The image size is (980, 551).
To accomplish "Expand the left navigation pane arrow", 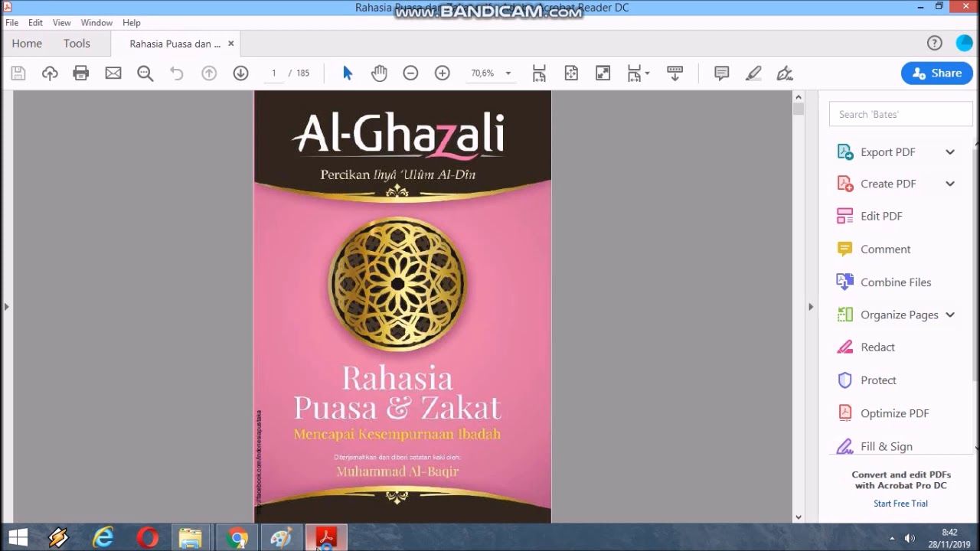I will [x=6, y=307].
